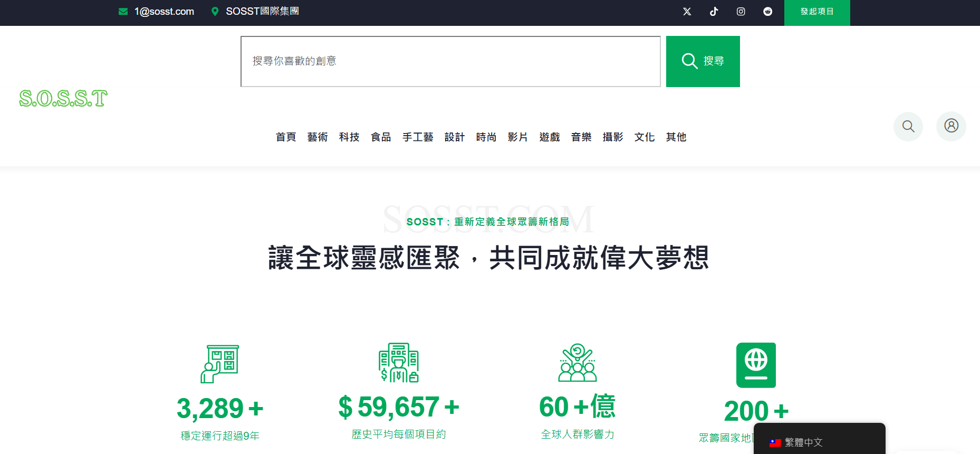Open the 文化 category
980x454 pixels.
coord(645,137)
